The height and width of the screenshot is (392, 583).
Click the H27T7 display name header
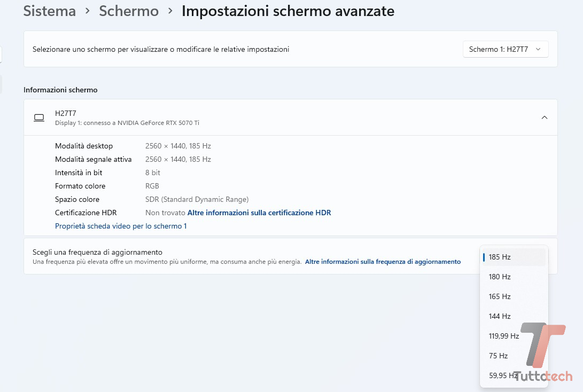(x=66, y=113)
